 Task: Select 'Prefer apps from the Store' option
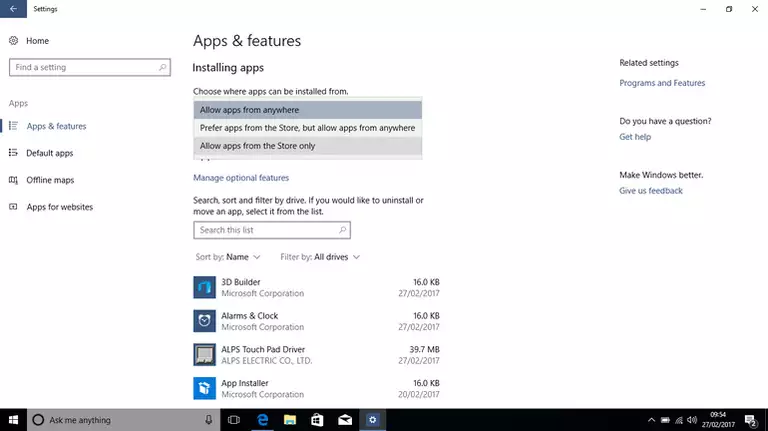tap(307, 128)
